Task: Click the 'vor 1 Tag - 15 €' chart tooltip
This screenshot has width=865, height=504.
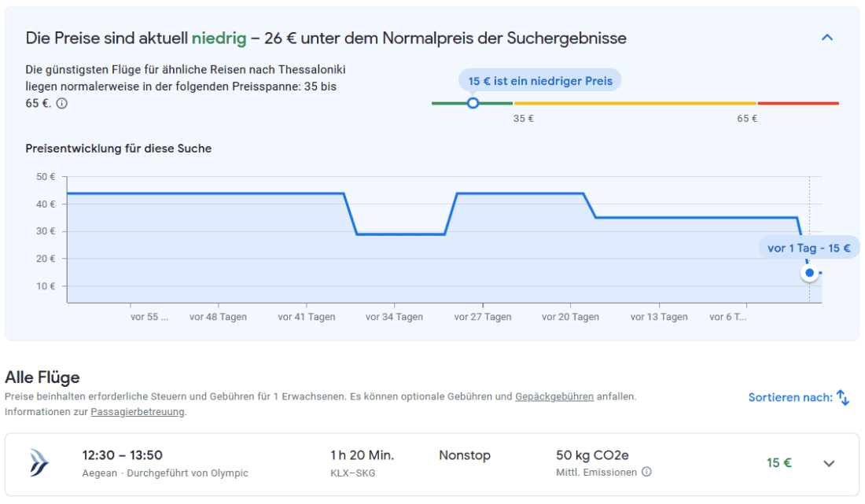Action: click(808, 248)
